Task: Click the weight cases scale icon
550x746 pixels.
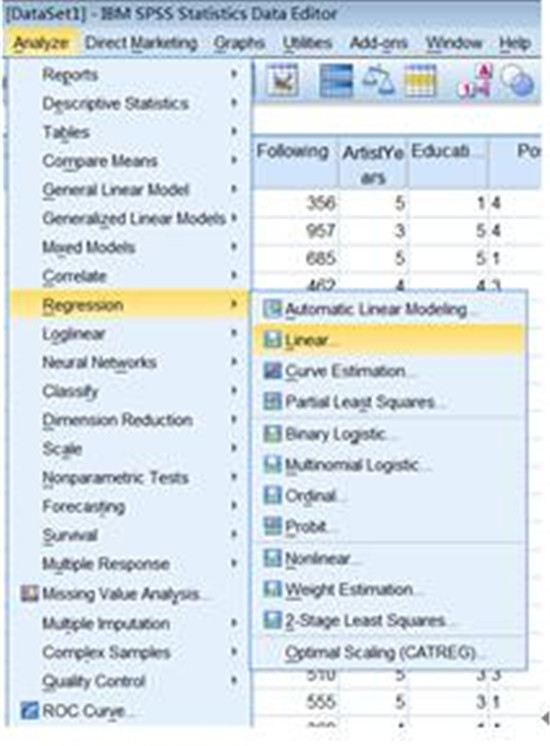Action: (x=378, y=79)
